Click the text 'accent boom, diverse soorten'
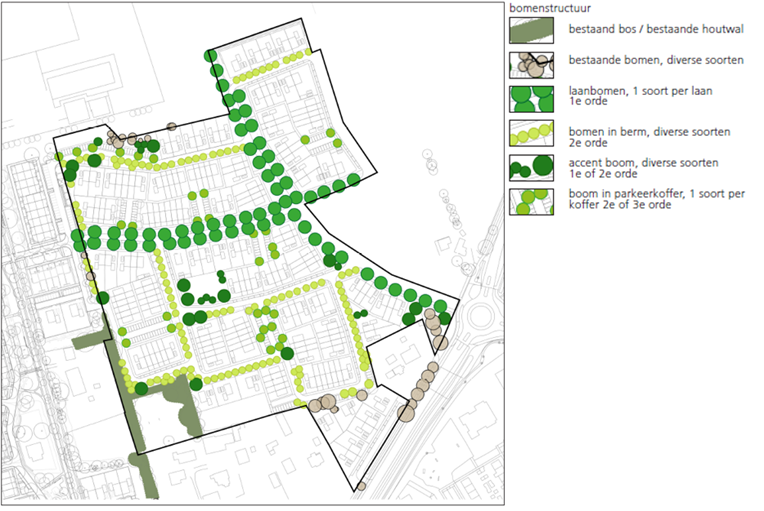764x511 pixels. (643, 163)
